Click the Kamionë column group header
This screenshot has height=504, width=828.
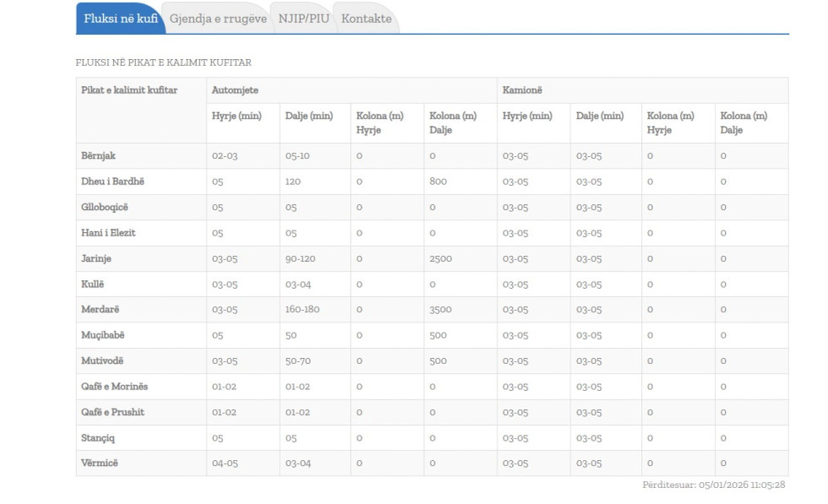pos(523,90)
